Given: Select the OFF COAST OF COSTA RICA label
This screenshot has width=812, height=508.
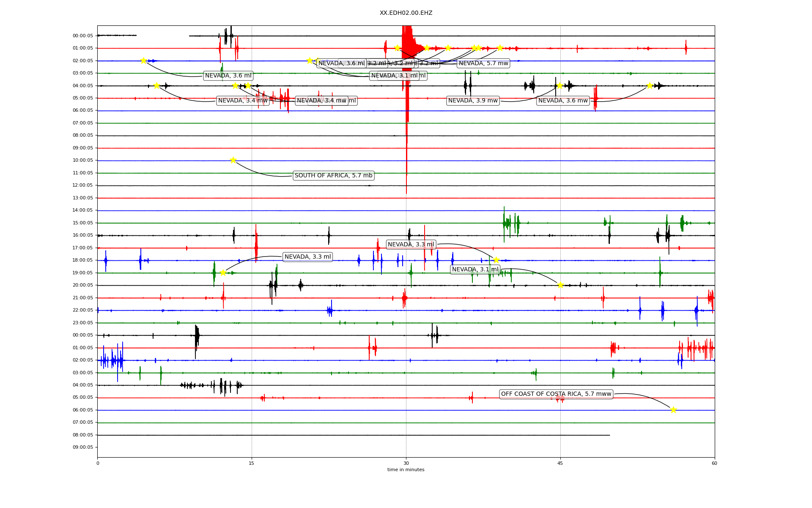Looking at the screenshot, I should pos(556,394).
